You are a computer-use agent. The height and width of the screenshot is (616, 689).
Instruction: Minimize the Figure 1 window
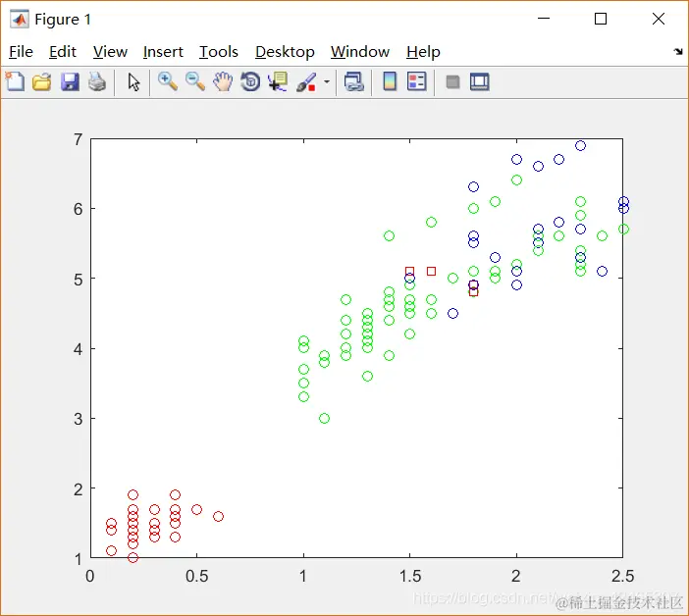pyautogui.click(x=544, y=19)
